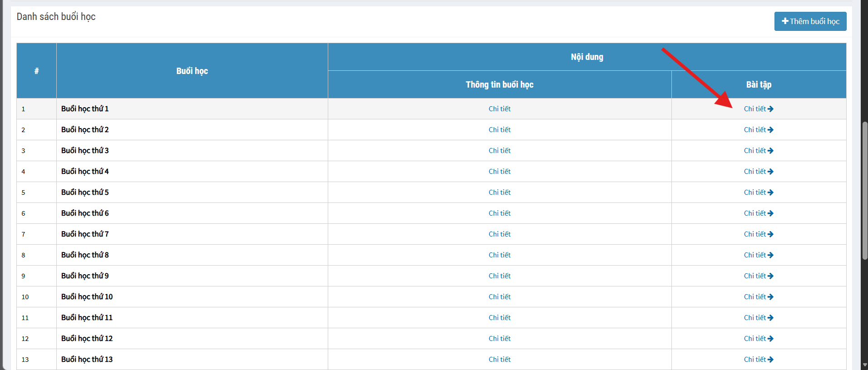
Task: Click arrow icon for Buổi học thứ 9 exercises
Action: tap(770, 276)
